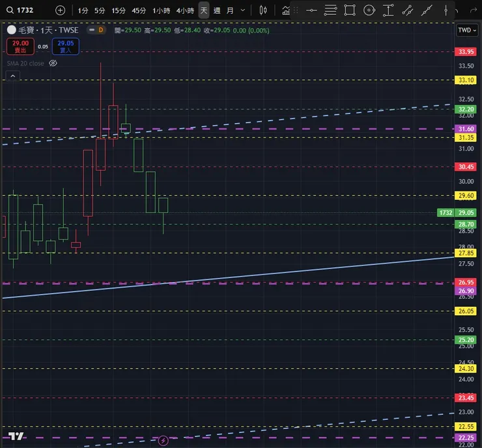Click the 31.35 yellow price label
482x448 pixels.
pos(466,137)
